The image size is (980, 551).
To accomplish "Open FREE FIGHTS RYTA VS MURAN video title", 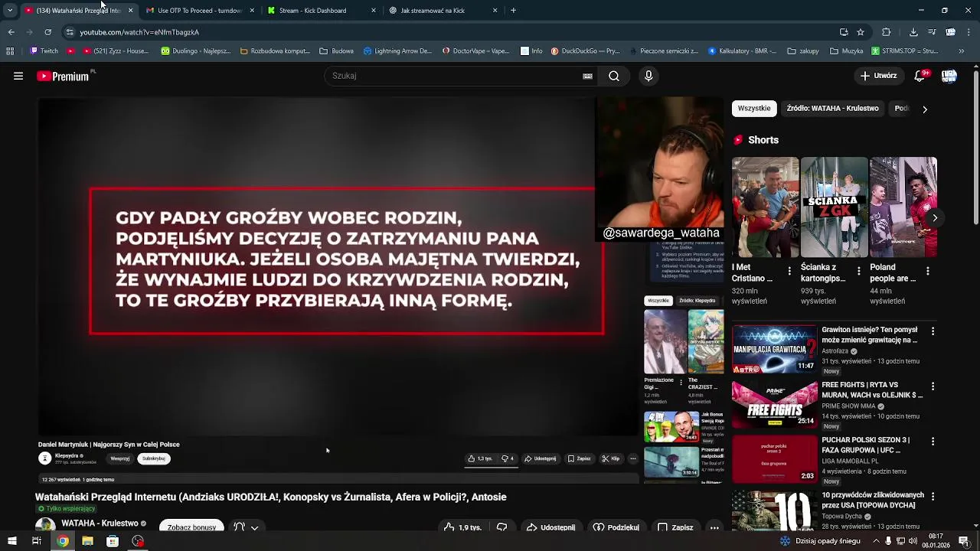I will [872, 390].
